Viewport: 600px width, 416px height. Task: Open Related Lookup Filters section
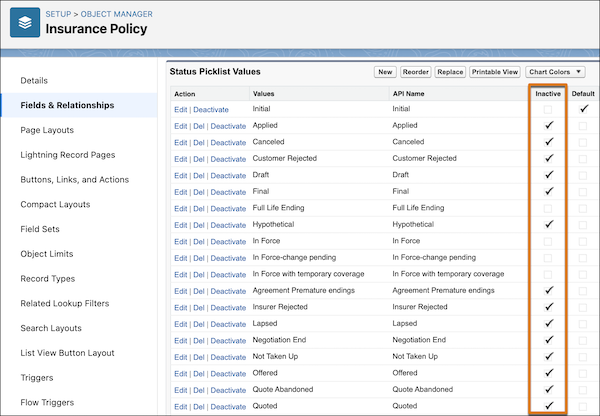pos(65,303)
